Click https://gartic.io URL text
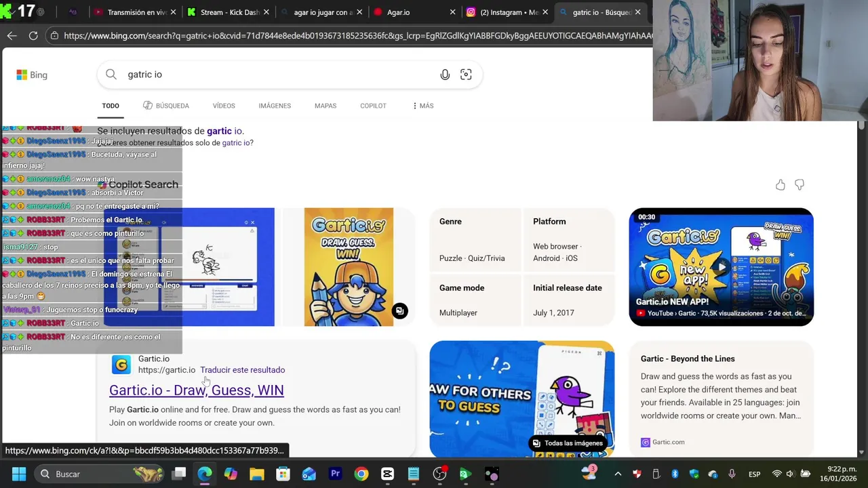The height and width of the screenshot is (488, 868). pos(167,370)
